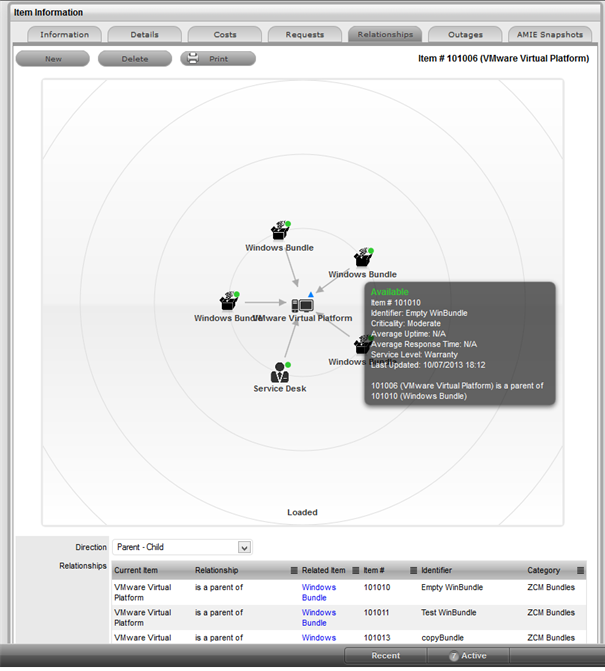The image size is (605, 671).
Task: Open Windows Bundle link for item 101011
Action: click(318, 618)
